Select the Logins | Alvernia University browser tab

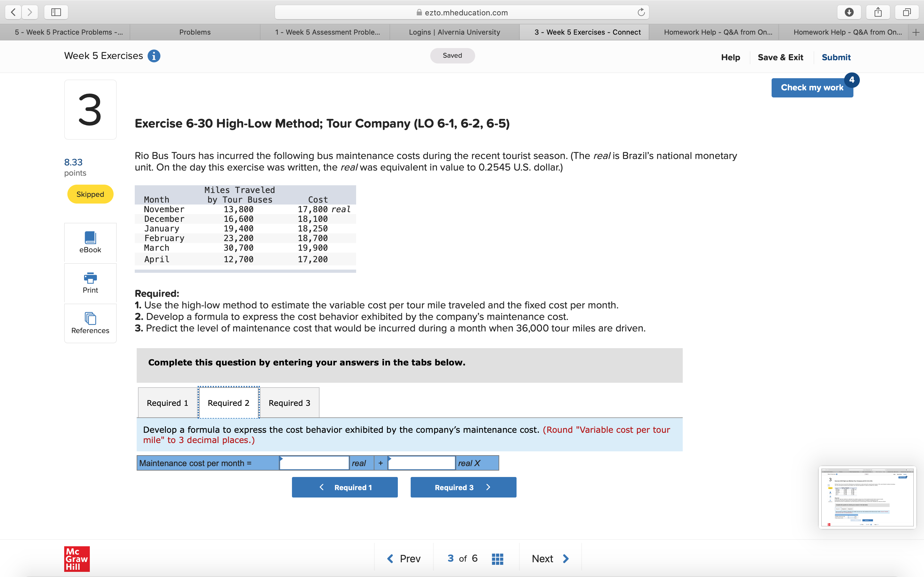[x=454, y=32]
